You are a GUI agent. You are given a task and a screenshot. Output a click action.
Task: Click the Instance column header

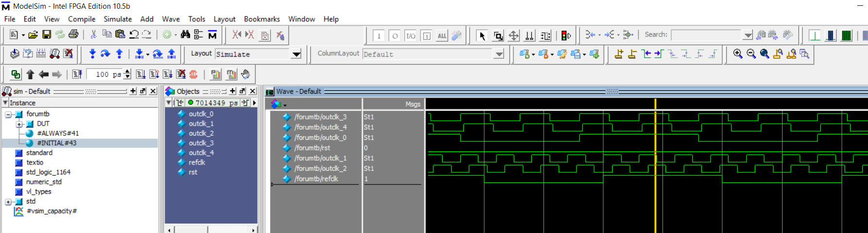pyautogui.click(x=80, y=103)
